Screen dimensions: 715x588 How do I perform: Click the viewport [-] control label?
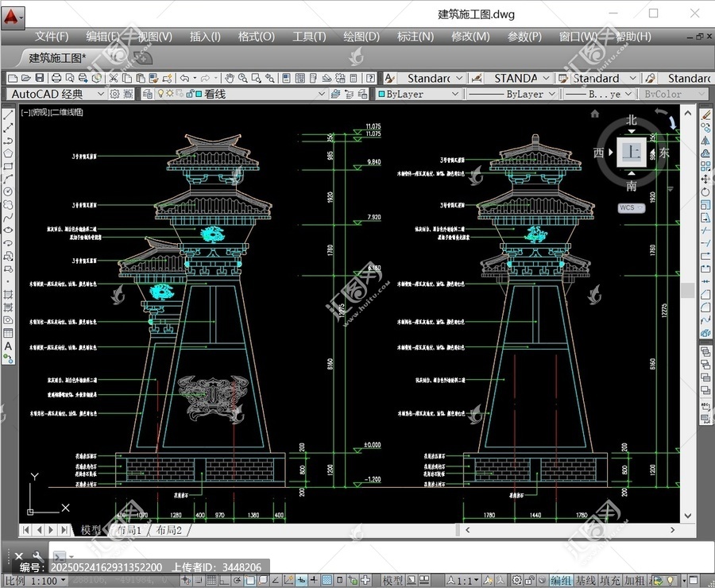click(x=25, y=112)
